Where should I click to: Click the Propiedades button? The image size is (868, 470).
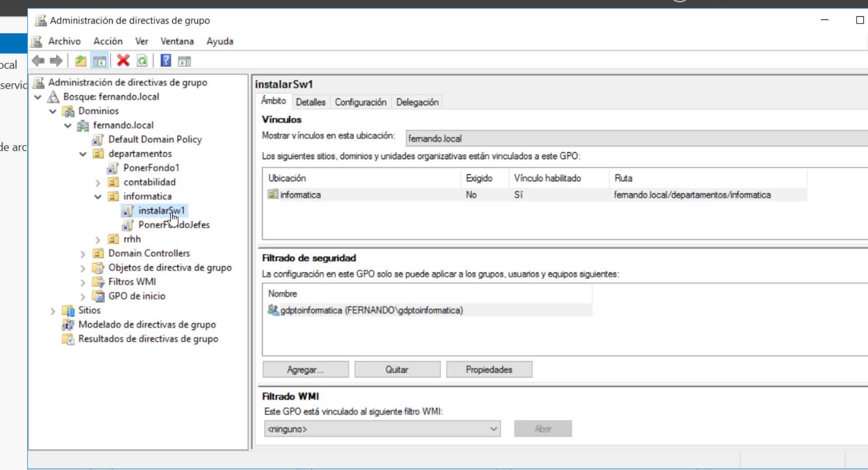point(489,369)
